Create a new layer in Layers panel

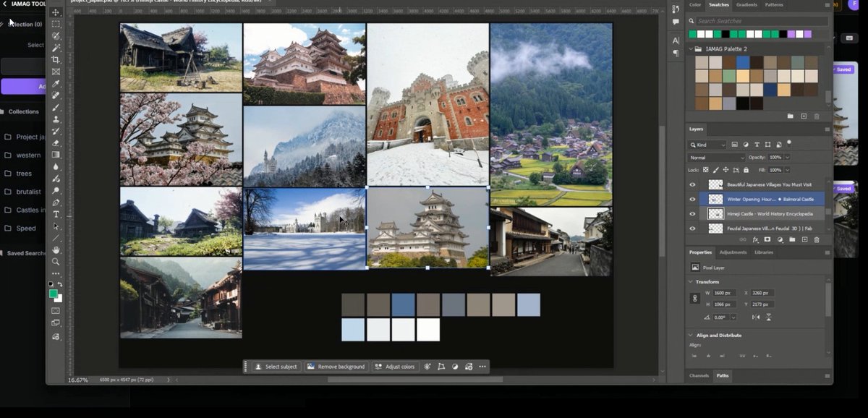pyautogui.click(x=804, y=239)
